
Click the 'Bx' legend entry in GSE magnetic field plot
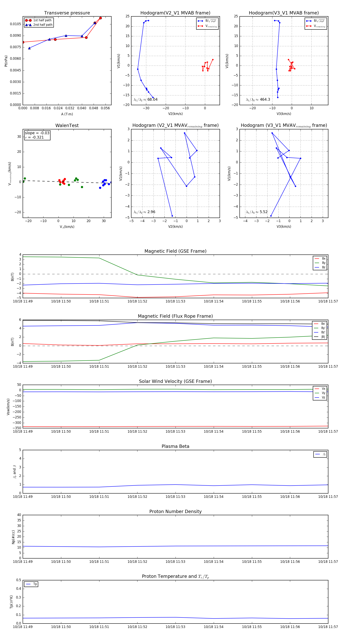click(x=320, y=259)
